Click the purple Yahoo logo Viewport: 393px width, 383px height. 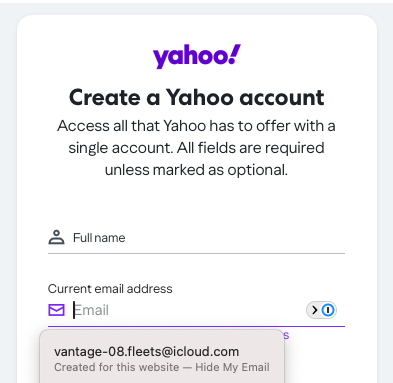(197, 56)
